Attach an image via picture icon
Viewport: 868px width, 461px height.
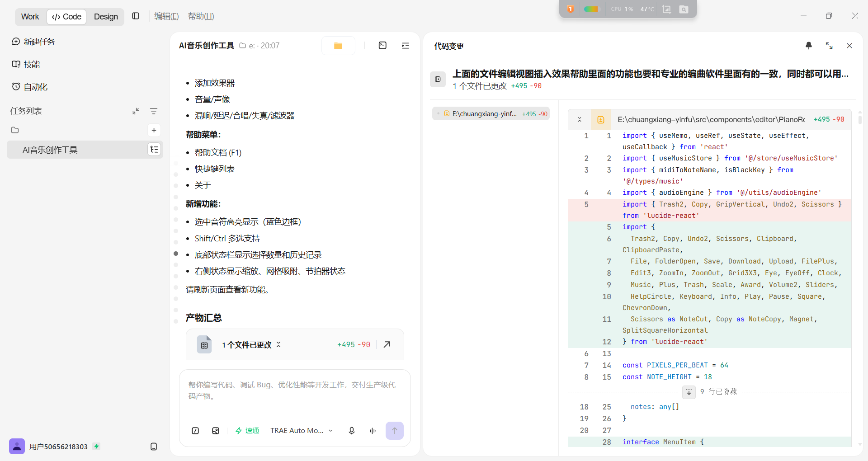coord(216,431)
